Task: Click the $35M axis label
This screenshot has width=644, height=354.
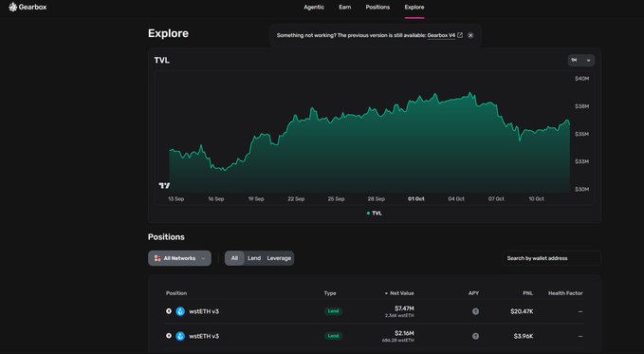Action: pyautogui.click(x=582, y=134)
